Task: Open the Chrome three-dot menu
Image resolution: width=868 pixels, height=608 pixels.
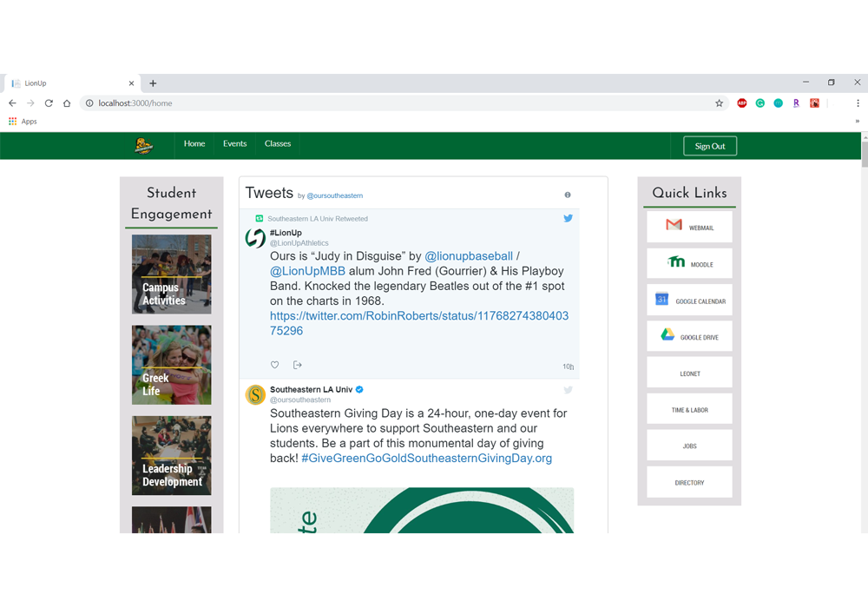Action: (856, 103)
